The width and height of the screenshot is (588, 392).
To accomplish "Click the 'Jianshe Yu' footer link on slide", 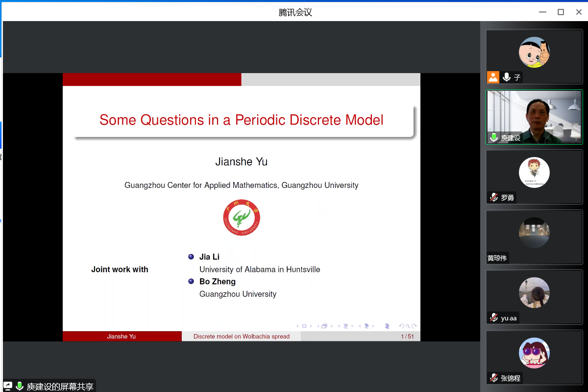I will coord(122,337).
